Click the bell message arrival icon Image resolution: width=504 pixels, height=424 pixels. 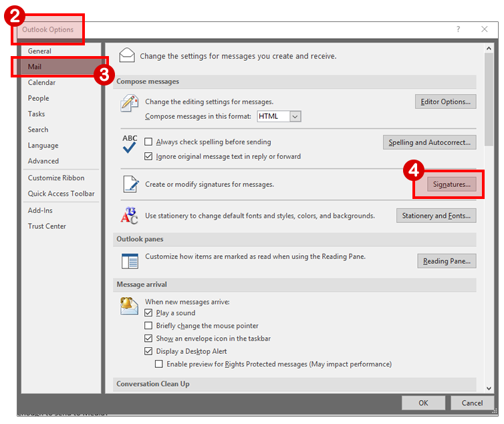pyautogui.click(x=129, y=306)
